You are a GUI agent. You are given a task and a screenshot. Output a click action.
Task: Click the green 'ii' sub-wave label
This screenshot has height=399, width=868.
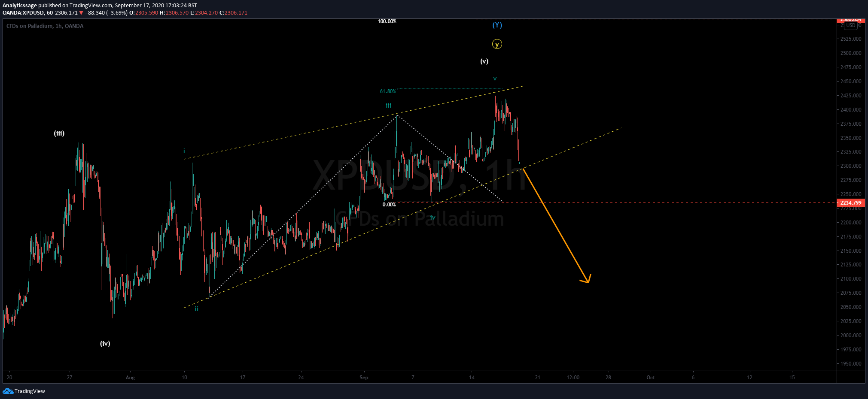coord(196,308)
